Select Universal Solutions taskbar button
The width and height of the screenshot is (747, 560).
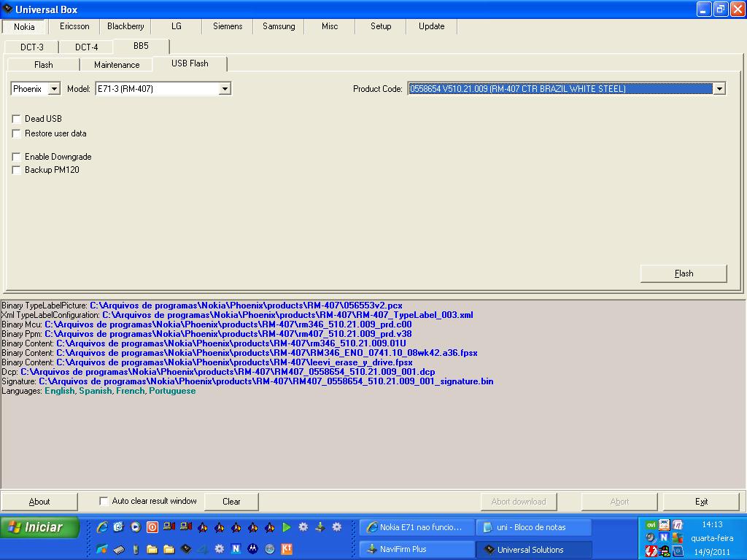(x=533, y=550)
